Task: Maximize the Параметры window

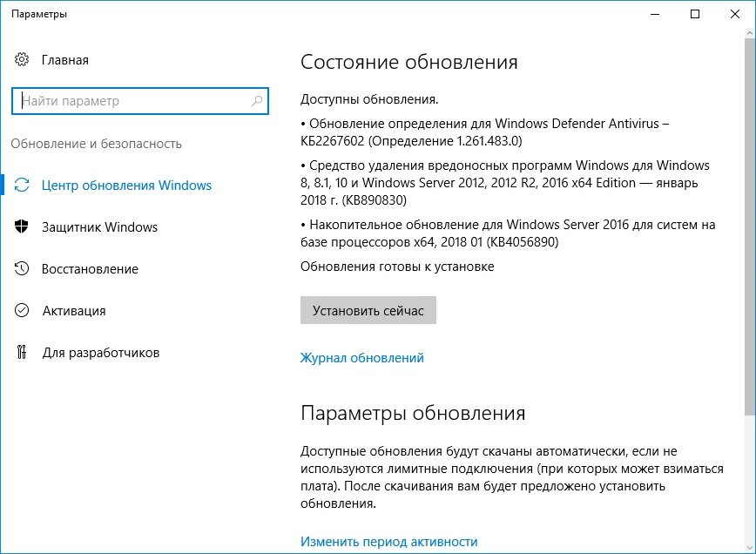Action: 695,14
